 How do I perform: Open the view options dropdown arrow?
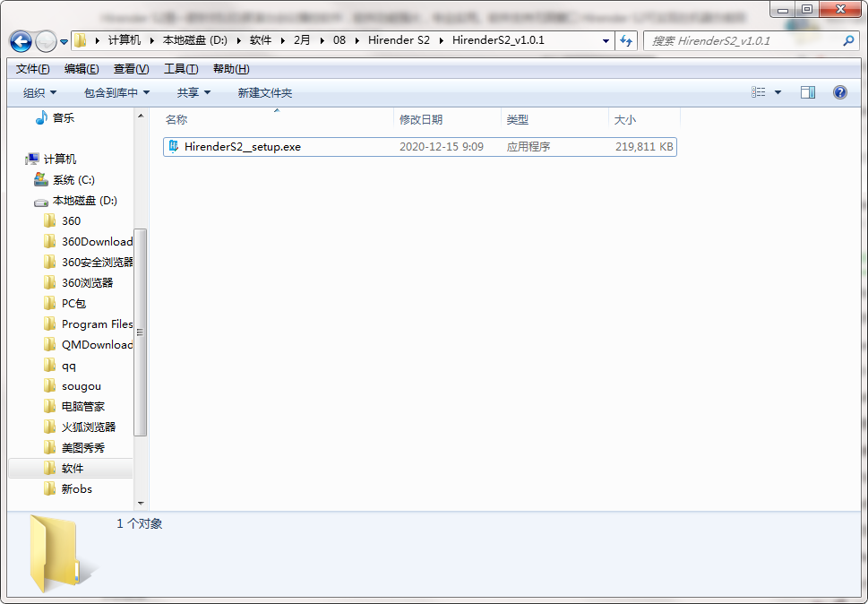(778, 92)
